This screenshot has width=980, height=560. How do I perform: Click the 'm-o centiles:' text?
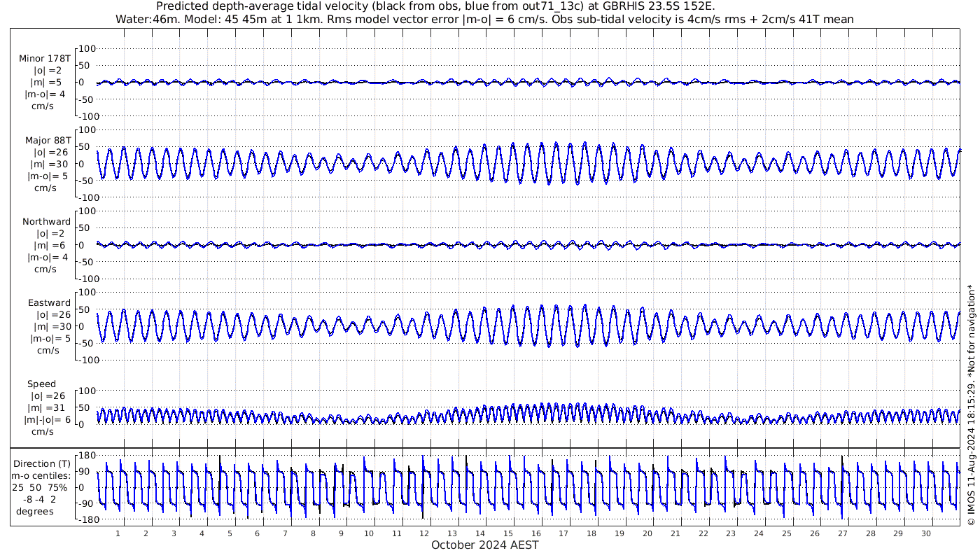point(42,475)
